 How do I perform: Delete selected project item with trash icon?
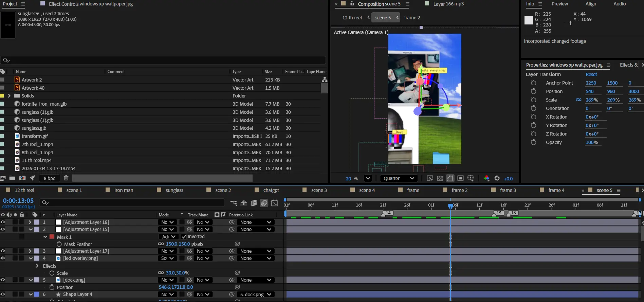coord(66,178)
